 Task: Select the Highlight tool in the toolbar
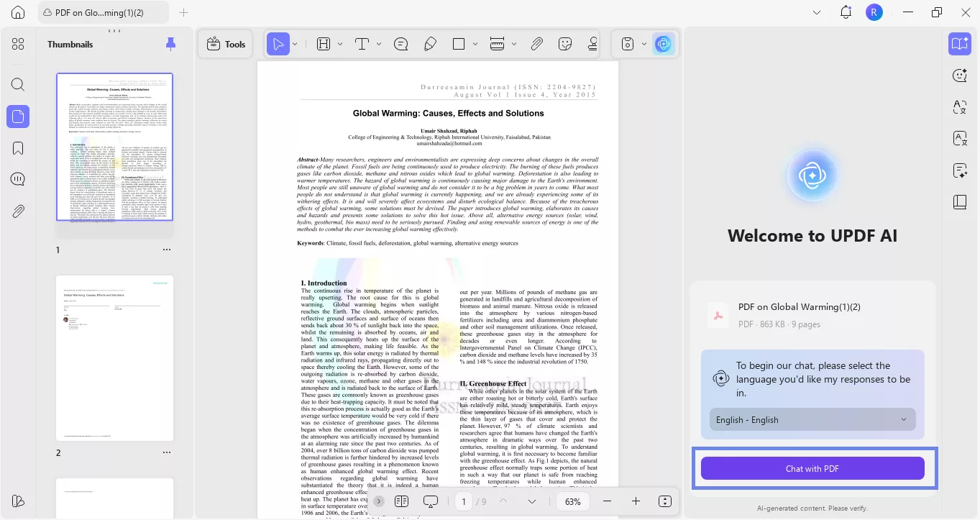(324, 44)
